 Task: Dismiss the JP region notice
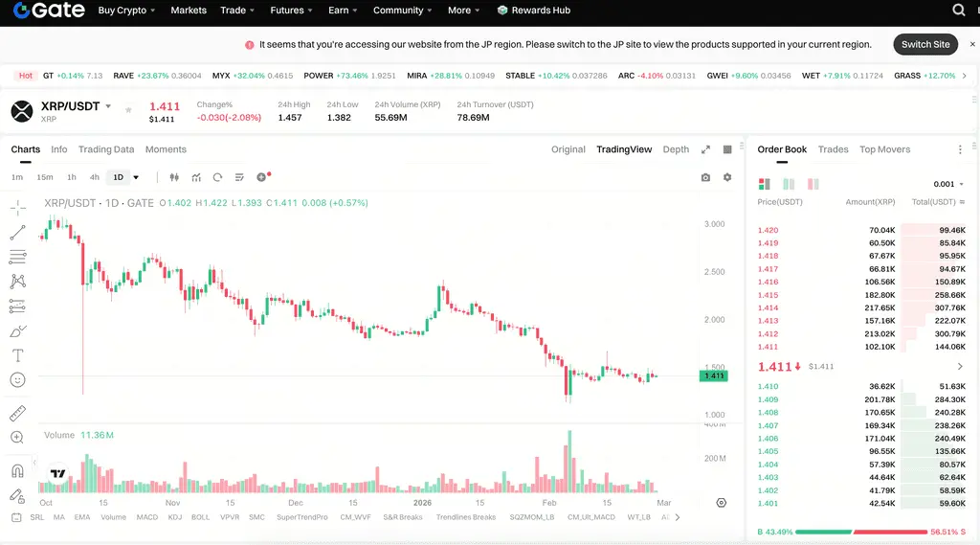[972, 44]
